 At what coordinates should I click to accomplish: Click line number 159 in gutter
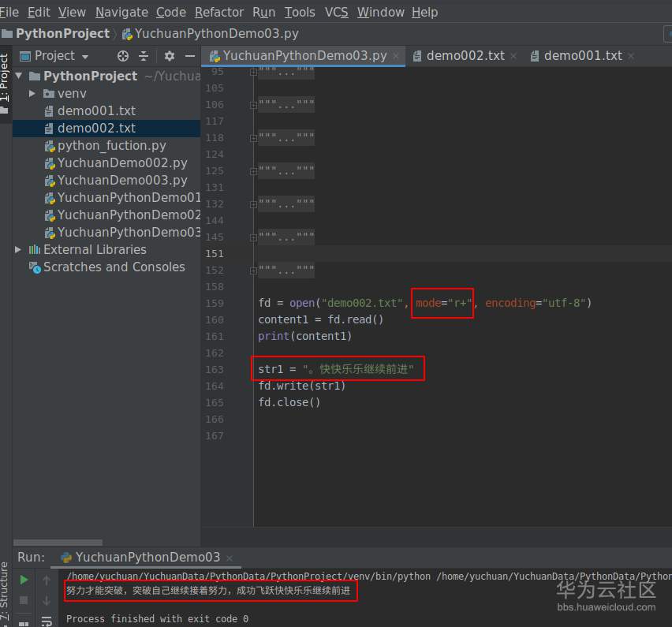pyautogui.click(x=215, y=304)
